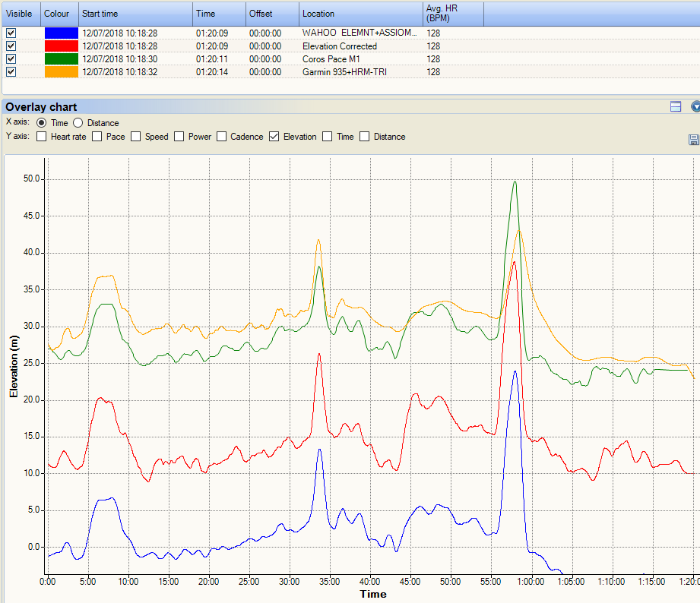Turn on the Speed Y axis checkbox
This screenshot has width=700, height=603.
coord(135,137)
